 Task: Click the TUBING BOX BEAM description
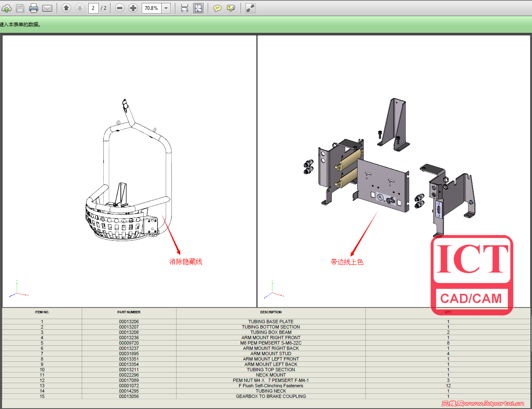point(271,332)
